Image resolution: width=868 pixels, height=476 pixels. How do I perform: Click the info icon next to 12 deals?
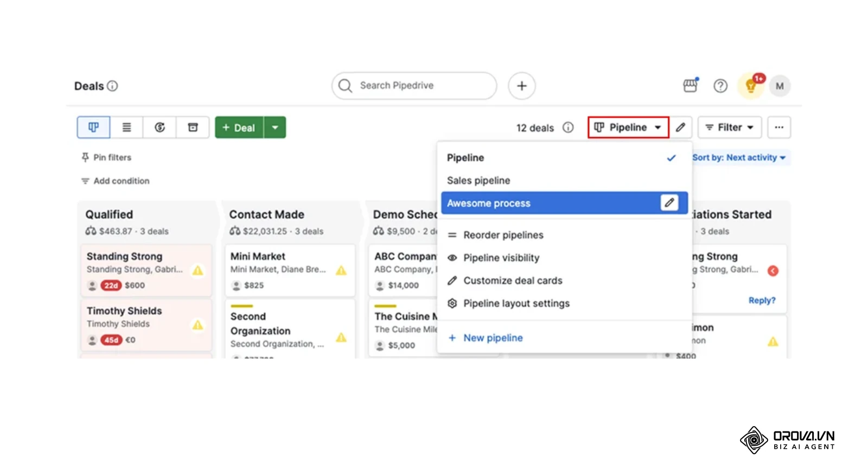(568, 128)
